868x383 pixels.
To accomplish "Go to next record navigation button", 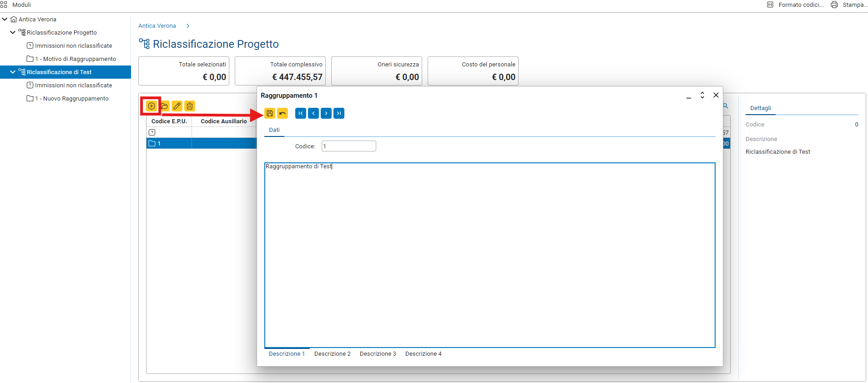I will pyautogui.click(x=326, y=113).
